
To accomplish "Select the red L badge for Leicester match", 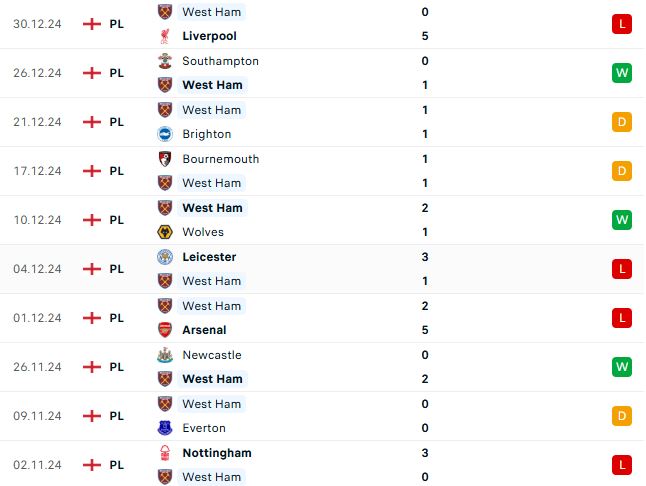I will 622,269.
